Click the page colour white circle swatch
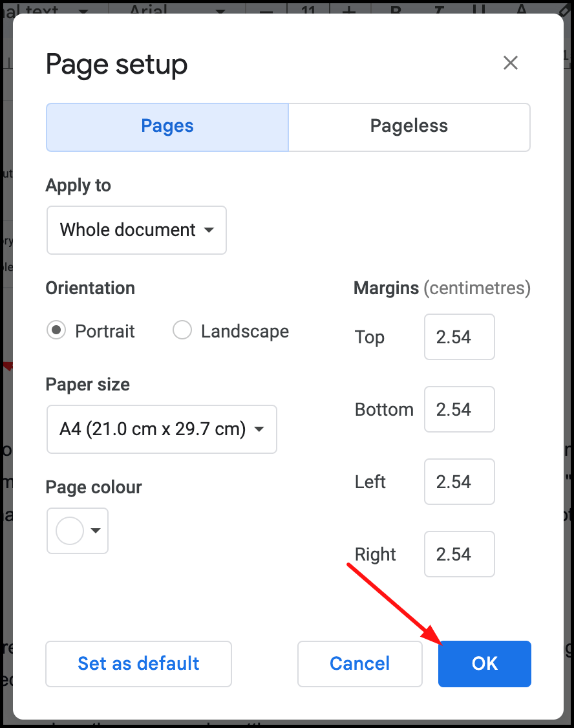Viewport: 574px width, 728px height. pyautogui.click(x=70, y=531)
